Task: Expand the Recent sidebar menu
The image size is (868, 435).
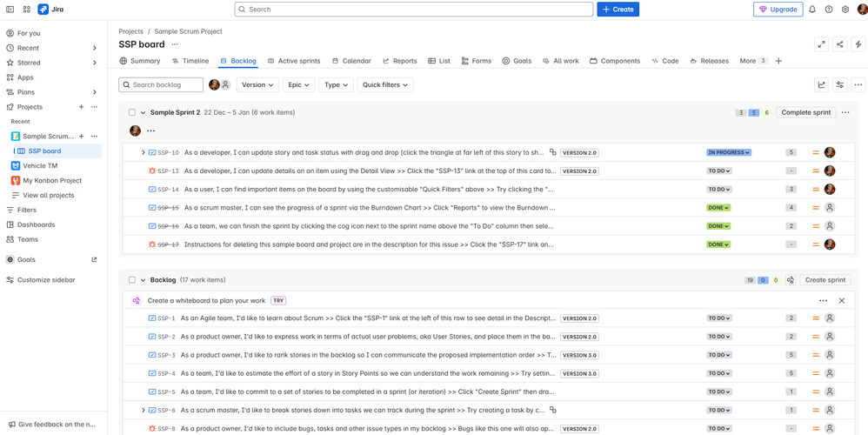Action: 95,48
